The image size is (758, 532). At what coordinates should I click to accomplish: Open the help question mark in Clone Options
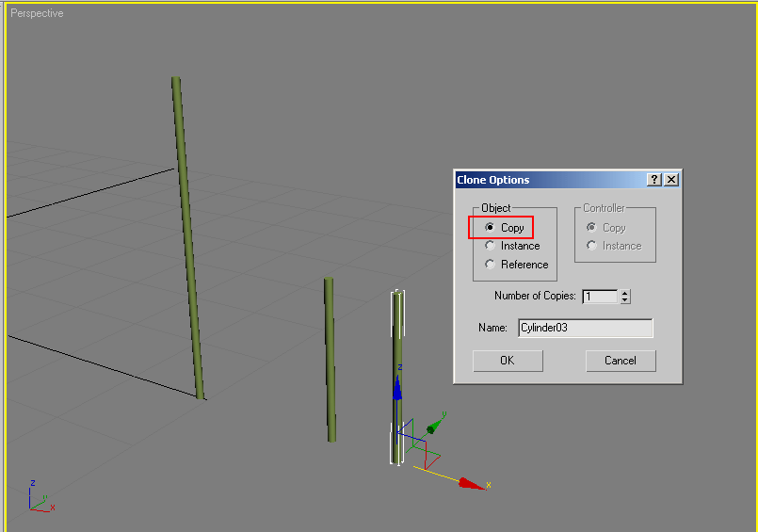click(x=654, y=180)
